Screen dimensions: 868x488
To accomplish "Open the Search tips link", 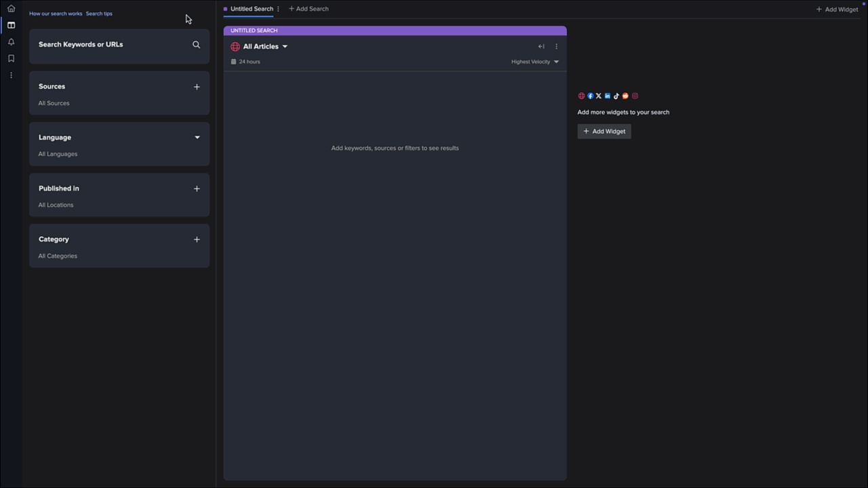I will pyautogui.click(x=99, y=14).
